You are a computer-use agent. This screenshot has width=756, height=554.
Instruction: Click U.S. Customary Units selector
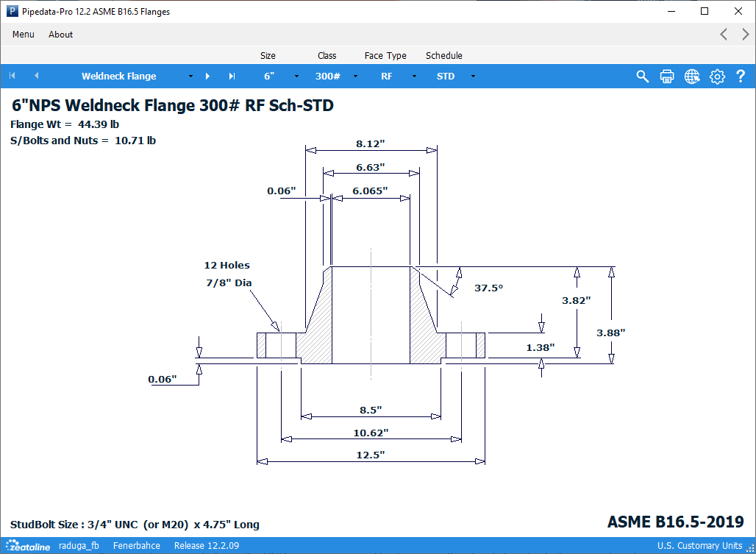[699, 545]
